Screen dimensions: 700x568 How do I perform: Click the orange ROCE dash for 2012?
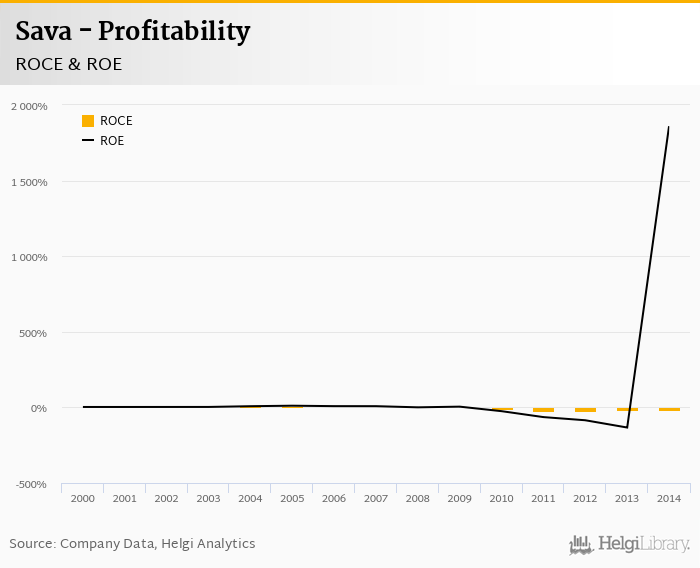pyautogui.click(x=585, y=410)
